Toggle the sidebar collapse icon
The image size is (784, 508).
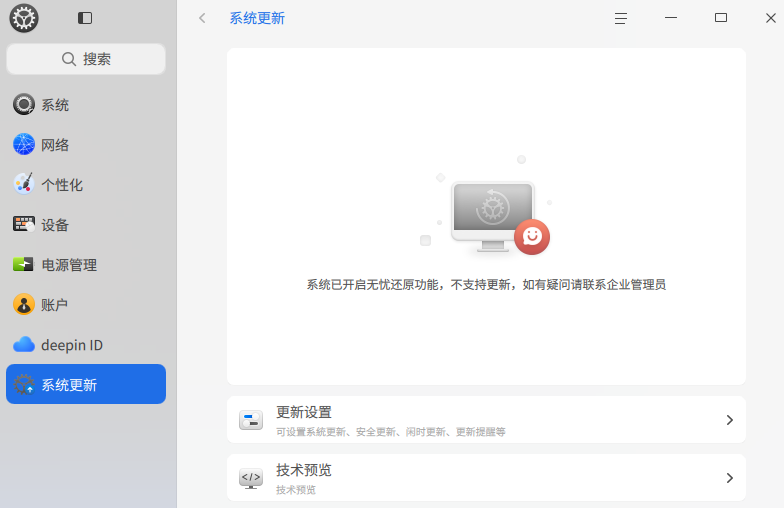85,18
